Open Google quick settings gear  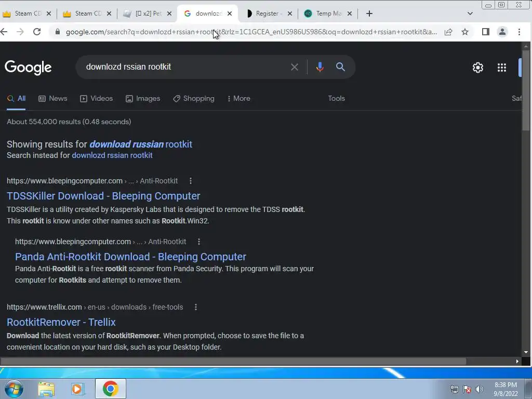[x=478, y=68]
